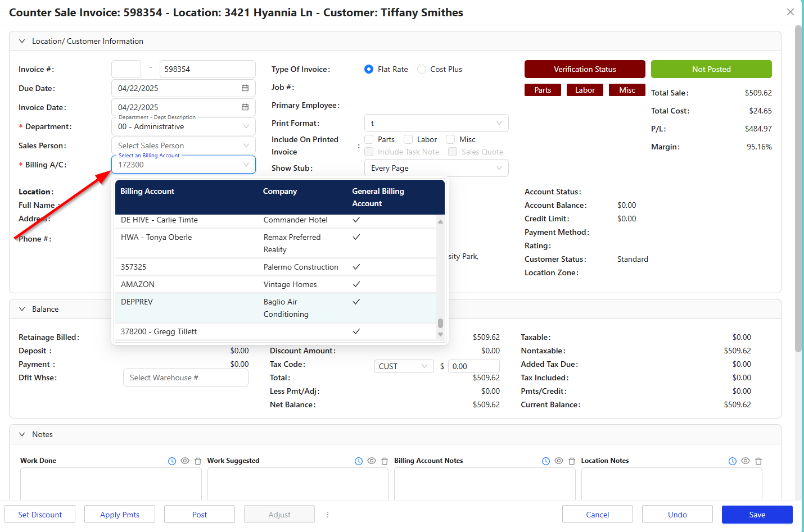Click the Select Warehouse # field
This screenshot has height=532, width=804.
pyautogui.click(x=186, y=378)
